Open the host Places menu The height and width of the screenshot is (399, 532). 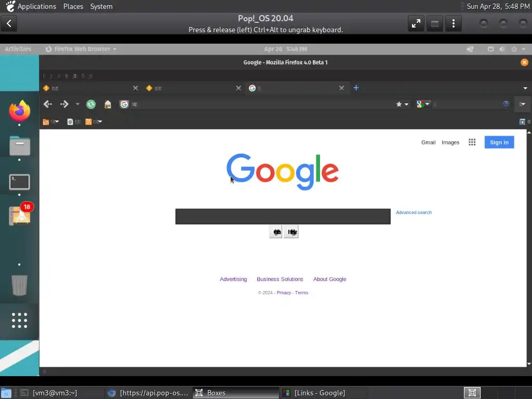[73, 6]
